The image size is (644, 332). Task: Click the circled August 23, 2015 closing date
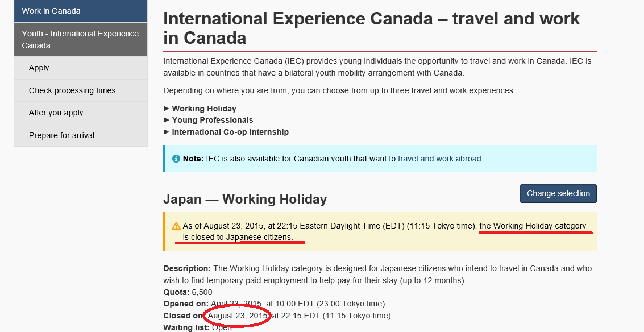pos(238,316)
